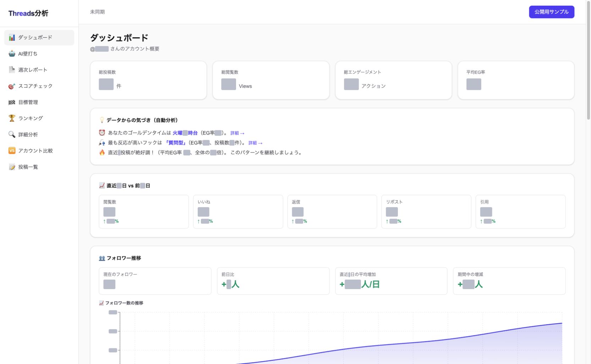Click the いいね comparison card
The height and width of the screenshot is (364, 591).
tap(238, 211)
